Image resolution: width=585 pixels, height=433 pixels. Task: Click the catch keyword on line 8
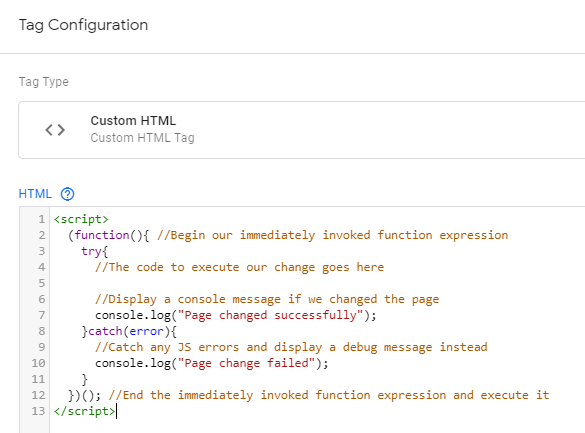pos(105,331)
